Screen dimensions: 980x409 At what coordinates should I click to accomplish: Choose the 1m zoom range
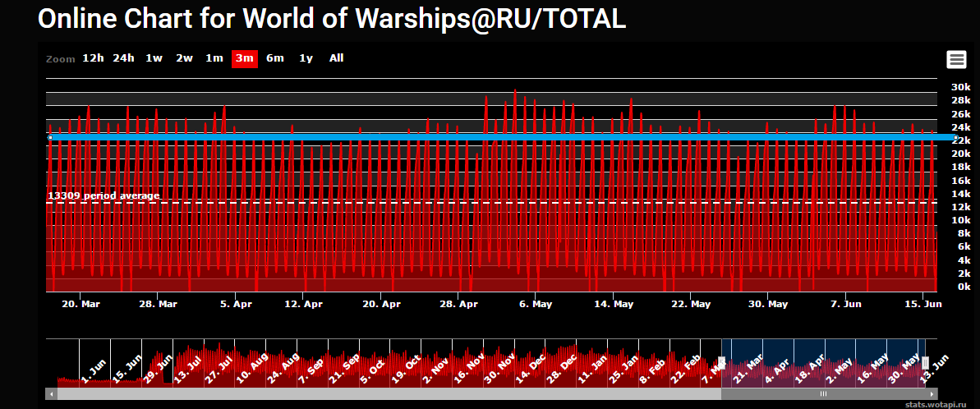[x=214, y=58]
